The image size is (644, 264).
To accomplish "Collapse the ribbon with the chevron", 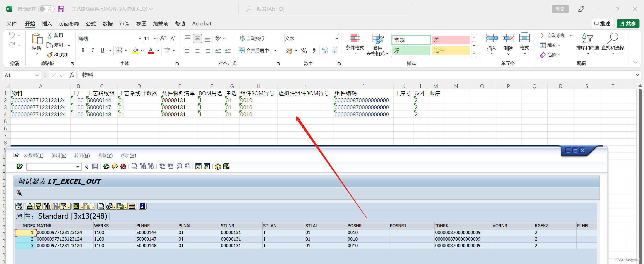I will coord(635,62).
